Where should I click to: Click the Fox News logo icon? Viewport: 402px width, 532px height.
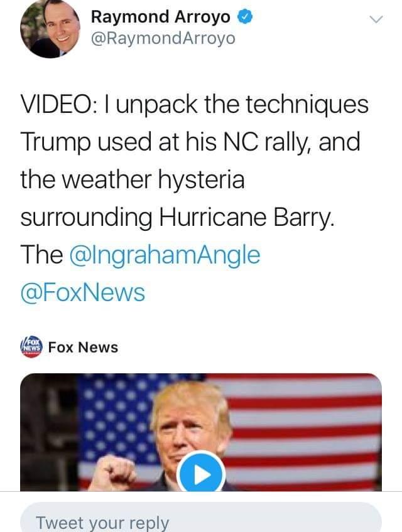coord(31,347)
